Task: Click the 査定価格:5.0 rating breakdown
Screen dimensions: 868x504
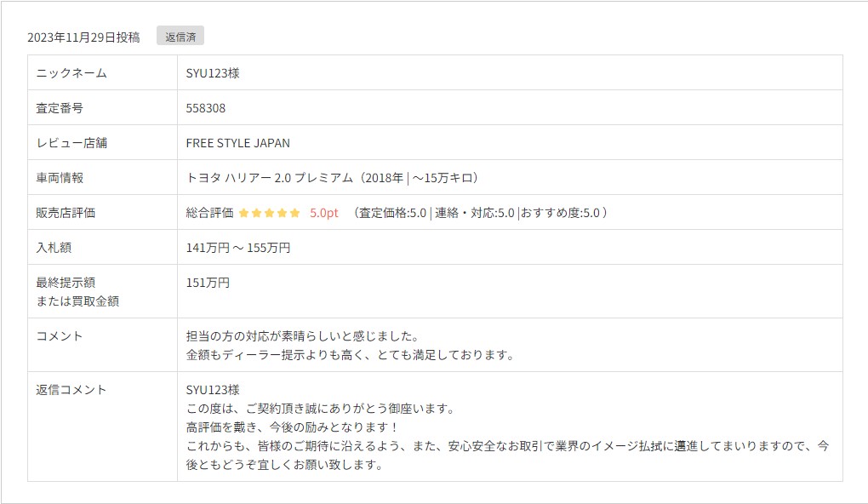Action: pos(392,213)
